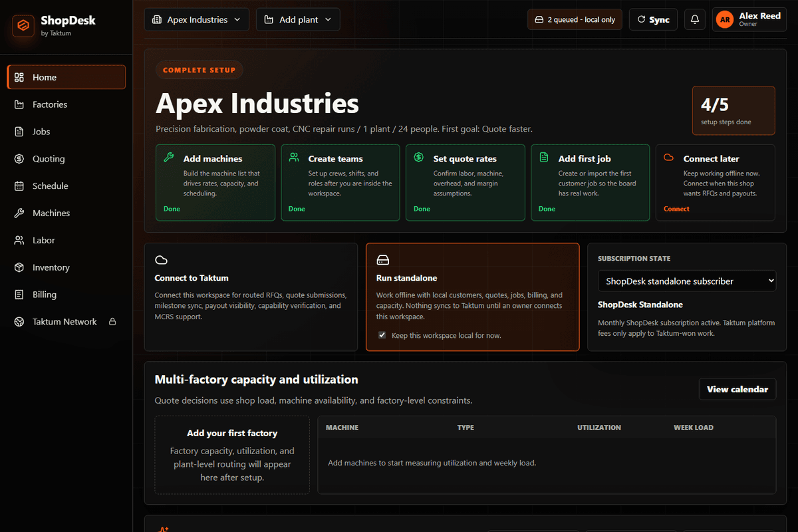Viewport: 798px width, 532px height.
Task: Click the document icon on Add first job card
Action: (x=544, y=158)
